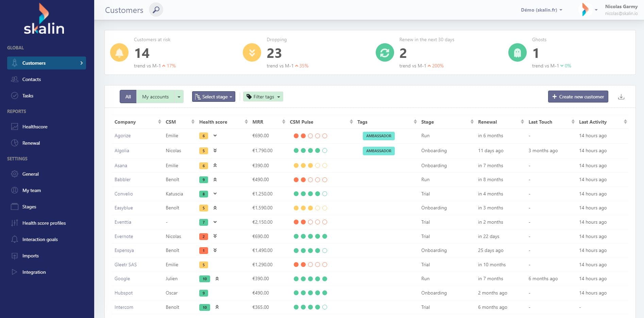Open the Filter tags dropdown
This screenshot has height=318, width=644.
(x=263, y=96)
